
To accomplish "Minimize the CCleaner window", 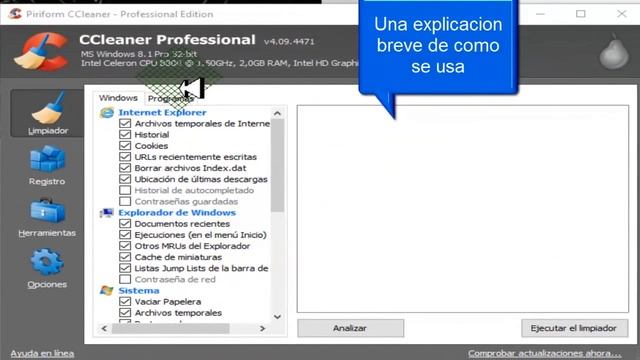I will [x=540, y=14].
